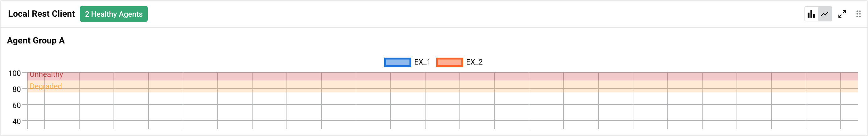Click the Degraded threshold label text
The image size is (868, 136).
click(46, 86)
